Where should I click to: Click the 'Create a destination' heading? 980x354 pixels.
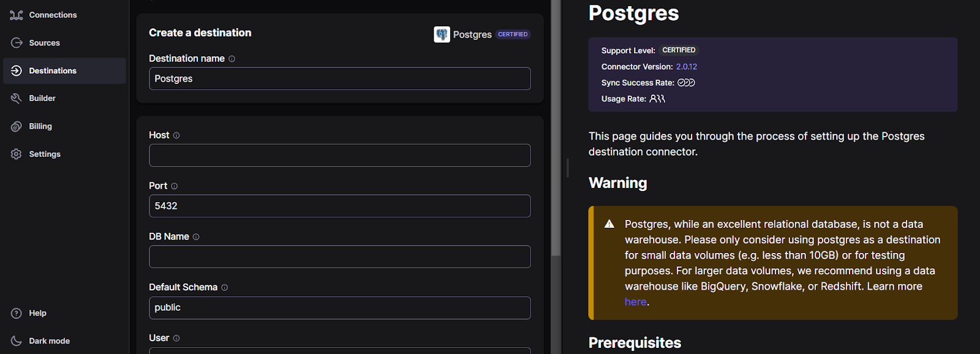click(x=200, y=33)
